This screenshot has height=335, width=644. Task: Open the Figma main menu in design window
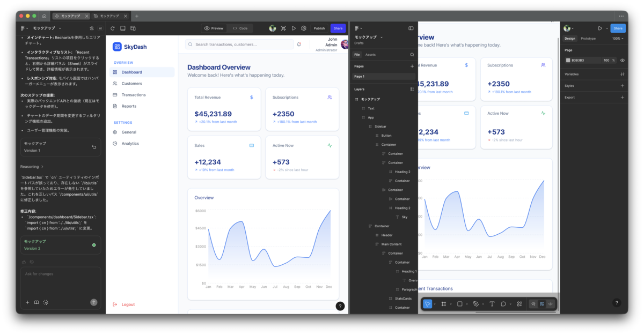358,28
